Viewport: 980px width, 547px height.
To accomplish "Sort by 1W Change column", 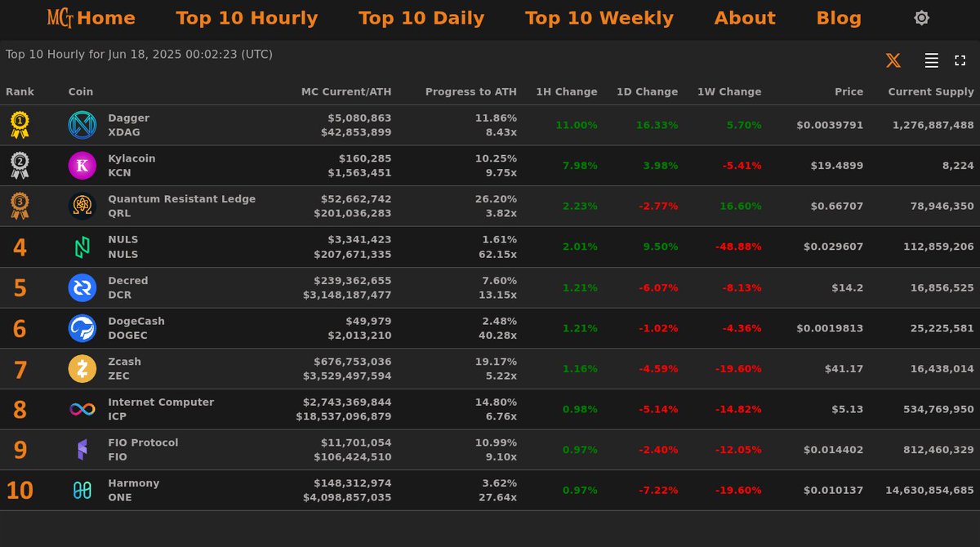I will coord(729,92).
